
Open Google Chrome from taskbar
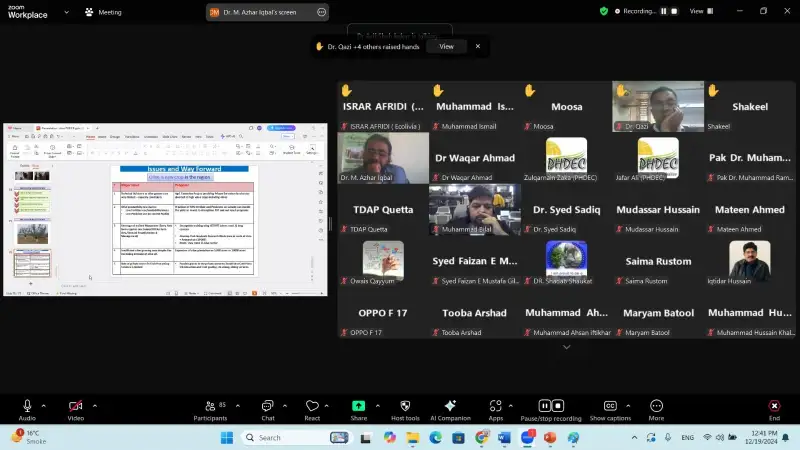click(x=481, y=437)
